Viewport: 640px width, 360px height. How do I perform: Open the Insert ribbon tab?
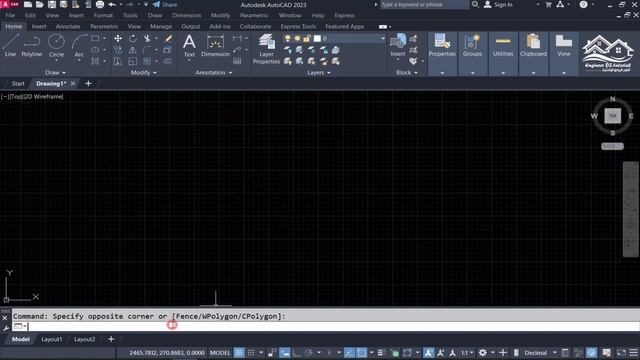pos(39,27)
